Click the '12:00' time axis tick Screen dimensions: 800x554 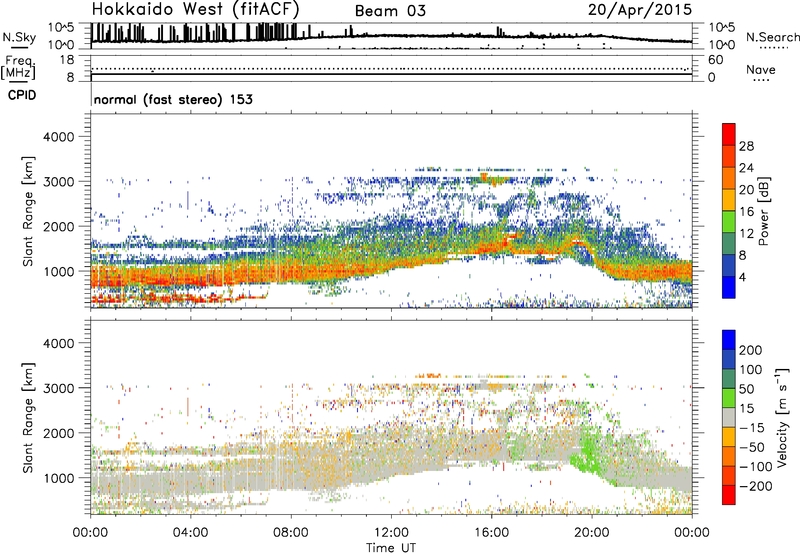point(391,533)
